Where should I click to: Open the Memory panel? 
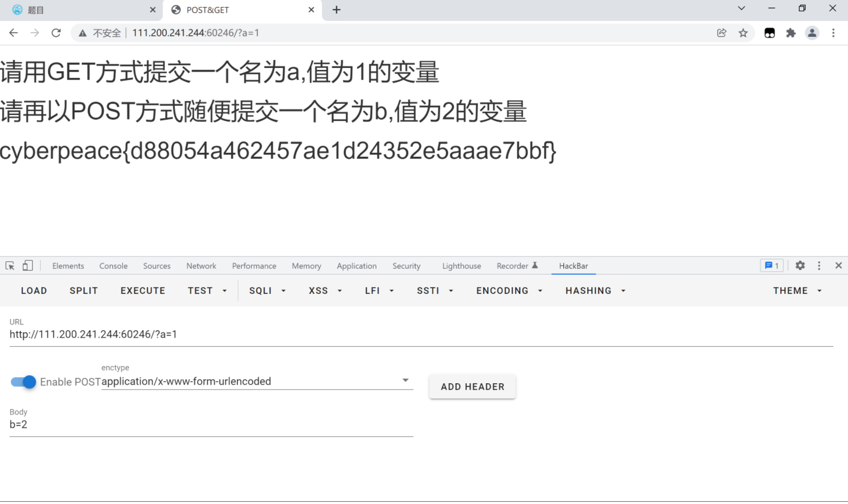(x=306, y=266)
